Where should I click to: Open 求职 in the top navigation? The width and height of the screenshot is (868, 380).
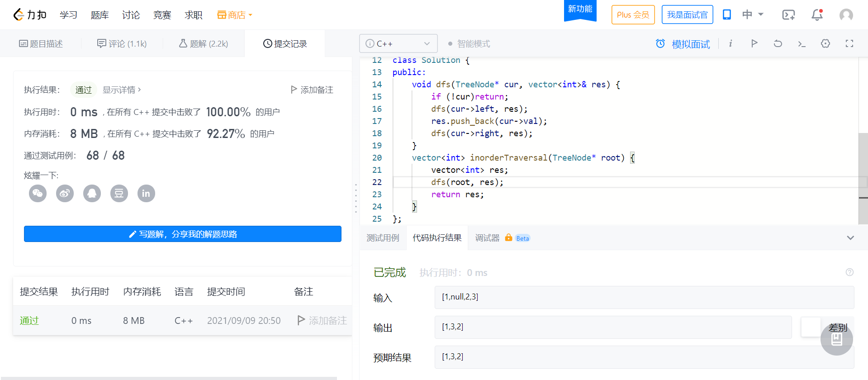pos(193,15)
